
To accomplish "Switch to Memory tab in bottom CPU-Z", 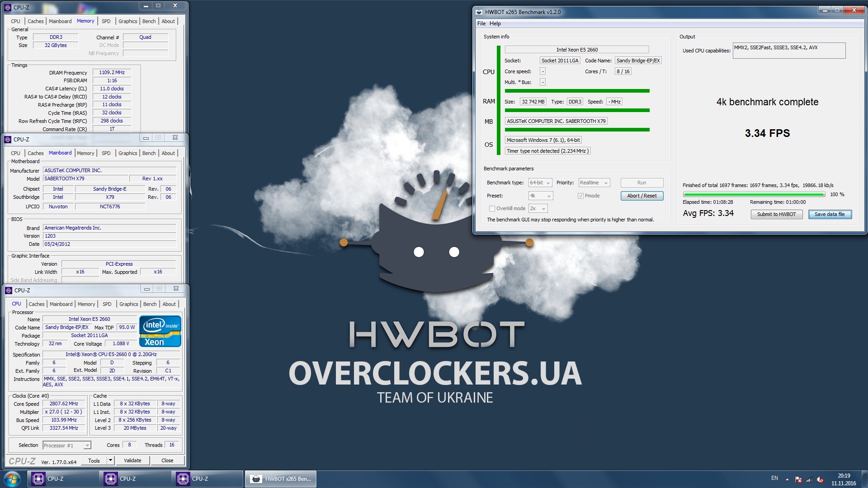I will click(x=86, y=304).
